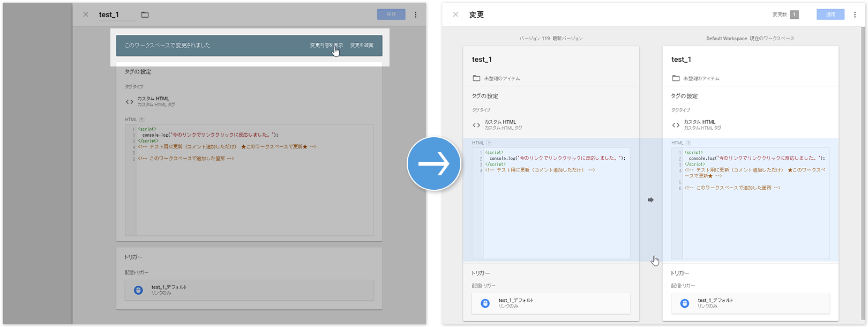Click the test_1_デフォルト trigger name in the Default Workspace card

(x=715, y=301)
